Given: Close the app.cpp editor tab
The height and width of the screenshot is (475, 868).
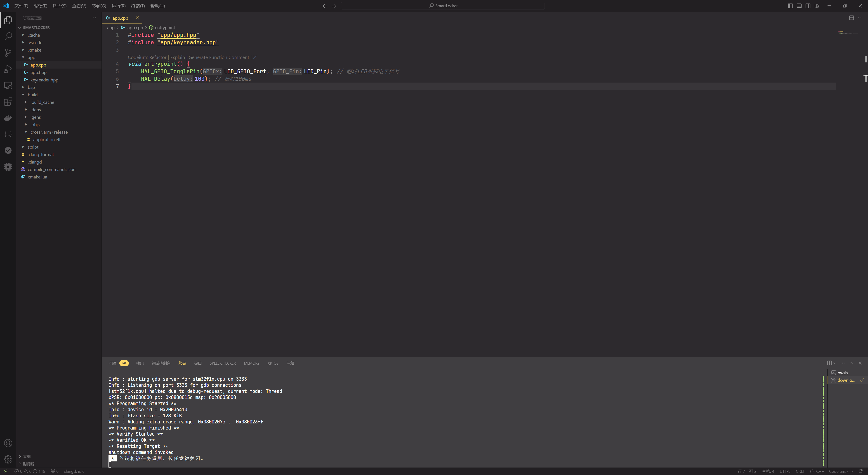Looking at the screenshot, I should click(x=137, y=18).
